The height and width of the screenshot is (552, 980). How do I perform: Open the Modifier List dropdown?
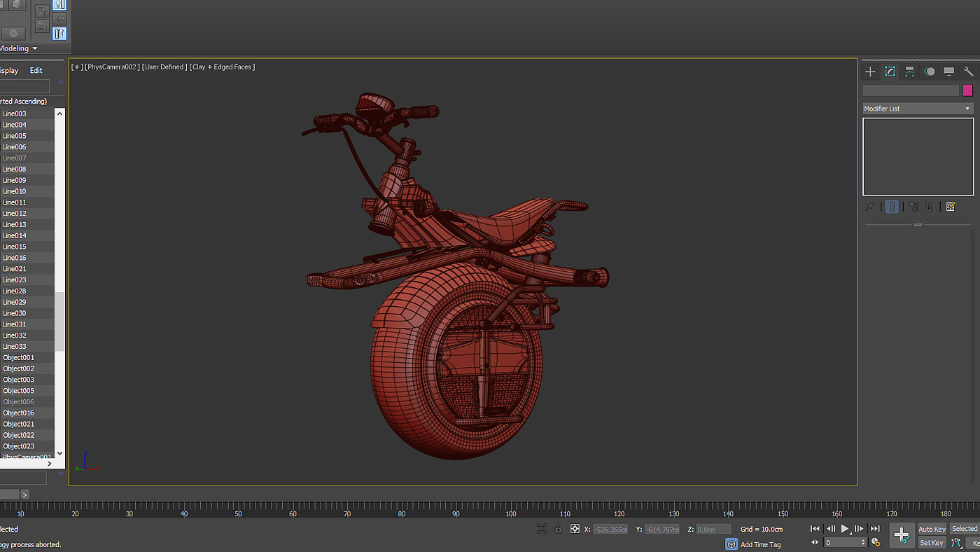click(x=918, y=109)
